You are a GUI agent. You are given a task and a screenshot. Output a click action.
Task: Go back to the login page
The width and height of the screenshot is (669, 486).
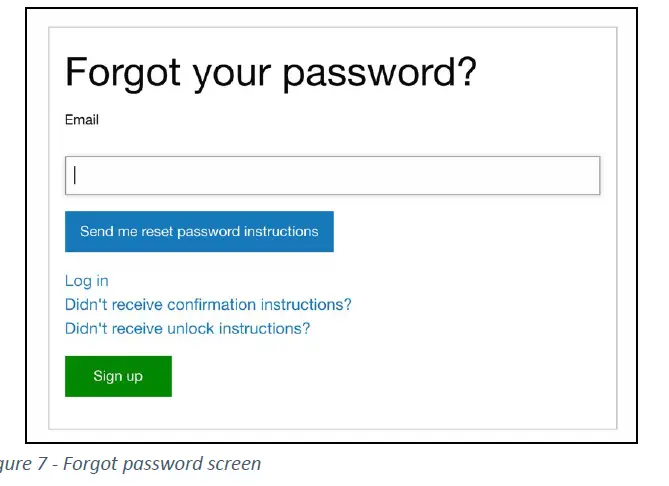click(87, 281)
